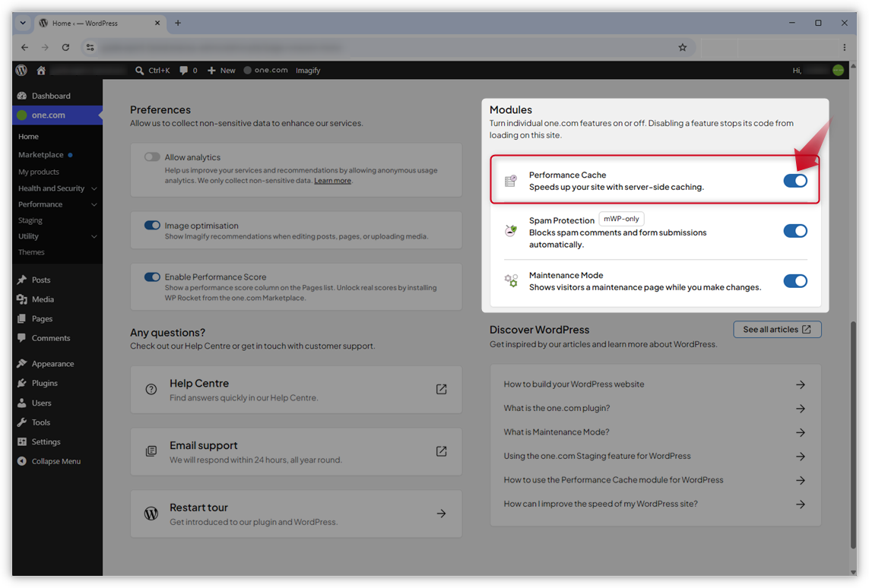Toggle Maintenance Mode module switch
Screen dimensions: 869x588
coord(794,281)
